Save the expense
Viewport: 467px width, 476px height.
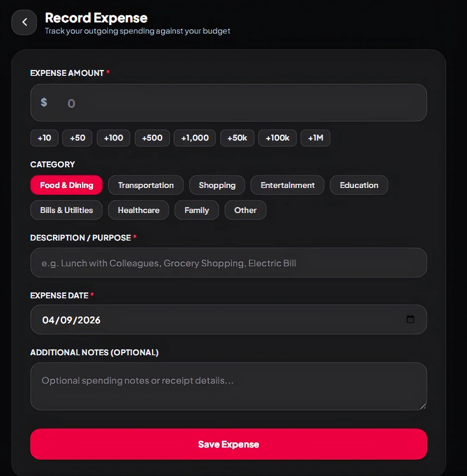[x=229, y=444]
